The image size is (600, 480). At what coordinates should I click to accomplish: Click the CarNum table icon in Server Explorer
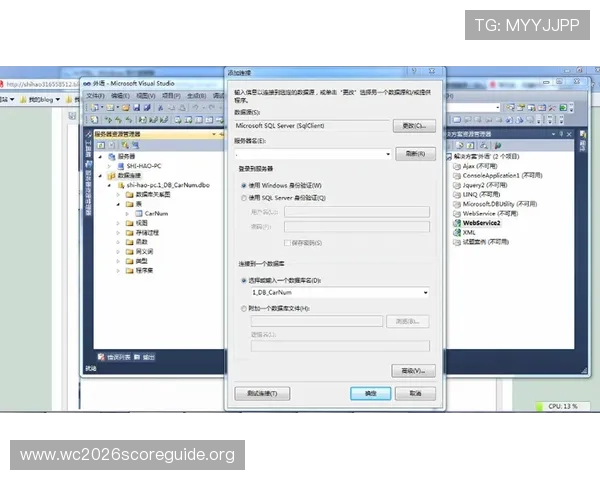(x=139, y=214)
